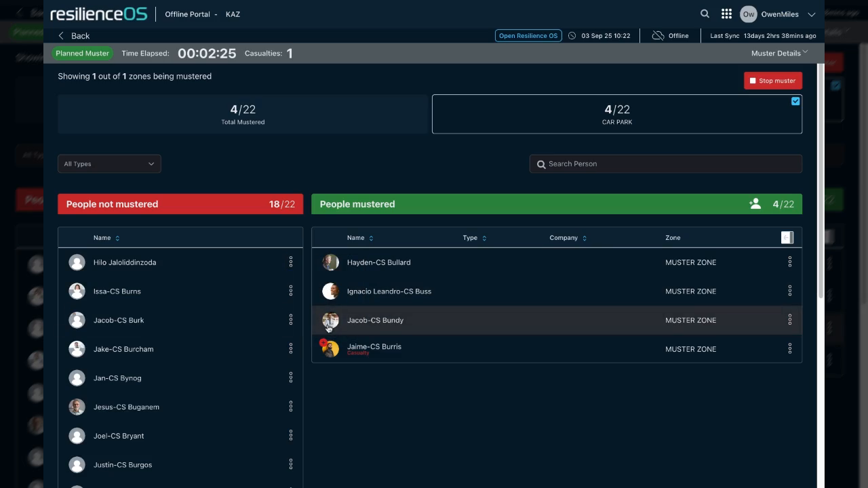Open options menu for Hayden-CS Bullard
This screenshot has height=488, width=868.
pos(790,262)
